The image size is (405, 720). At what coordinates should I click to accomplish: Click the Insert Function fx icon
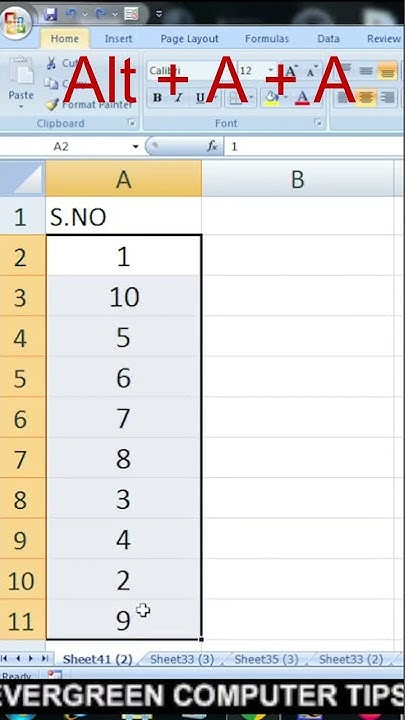click(212, 146)
